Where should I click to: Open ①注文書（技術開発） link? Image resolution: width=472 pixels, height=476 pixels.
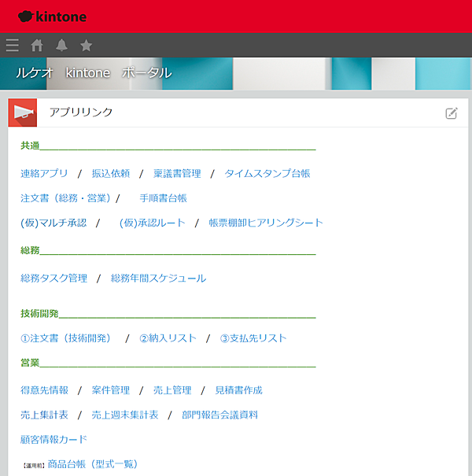(x=66, y=338)
